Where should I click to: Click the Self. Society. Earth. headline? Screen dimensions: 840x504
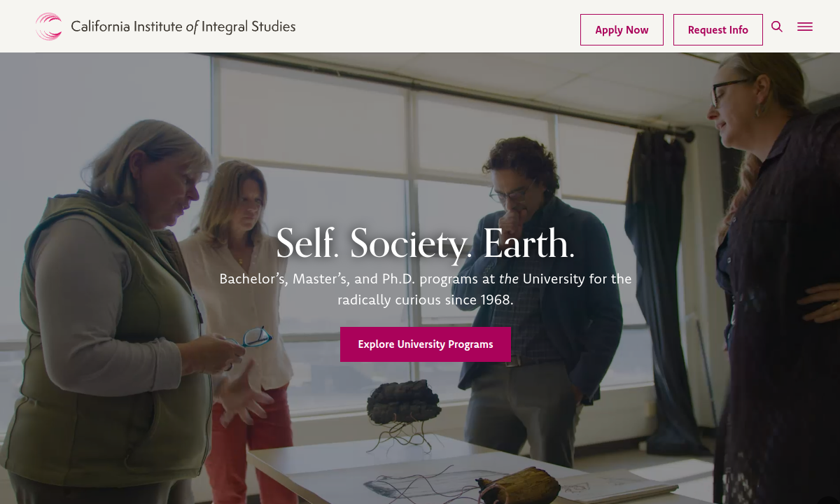coord(426,243)
